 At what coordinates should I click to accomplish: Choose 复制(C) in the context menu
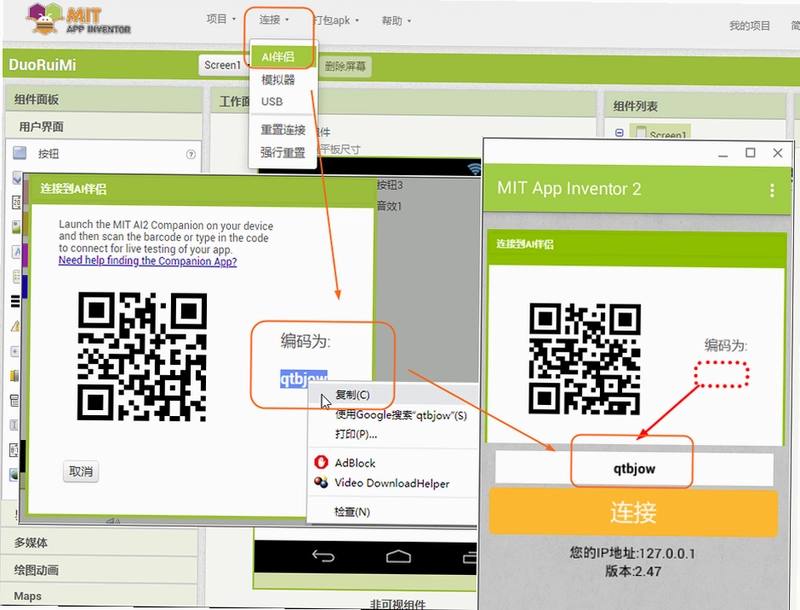[352, 395]
